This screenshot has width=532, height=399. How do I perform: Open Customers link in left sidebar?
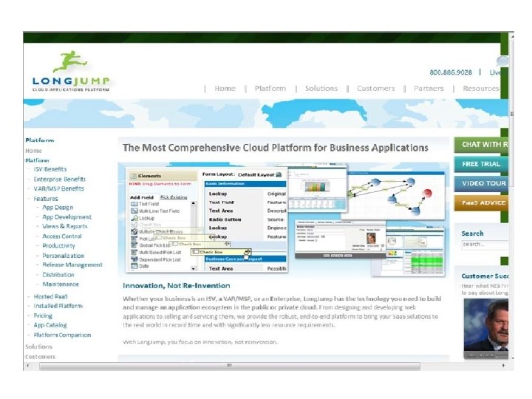tap(40, 357)
